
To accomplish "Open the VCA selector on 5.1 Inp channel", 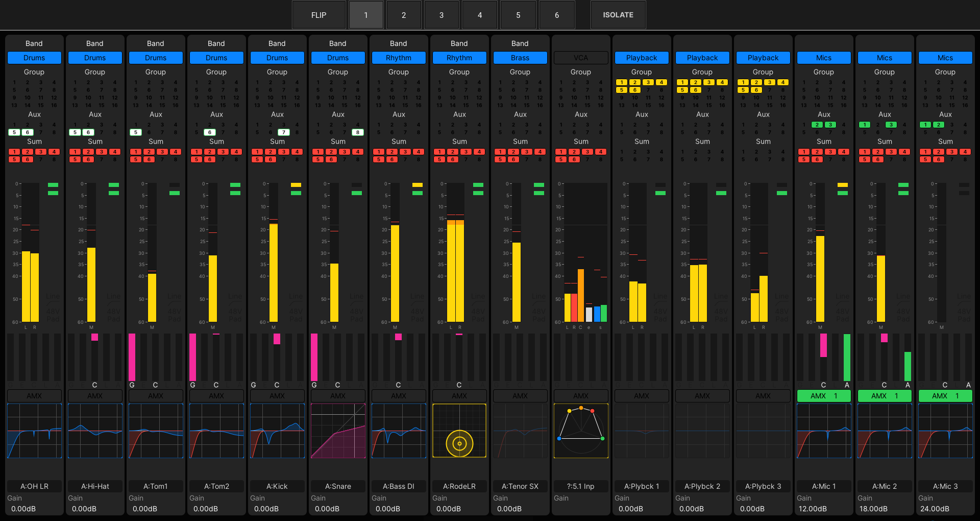I will click(581, 58).
